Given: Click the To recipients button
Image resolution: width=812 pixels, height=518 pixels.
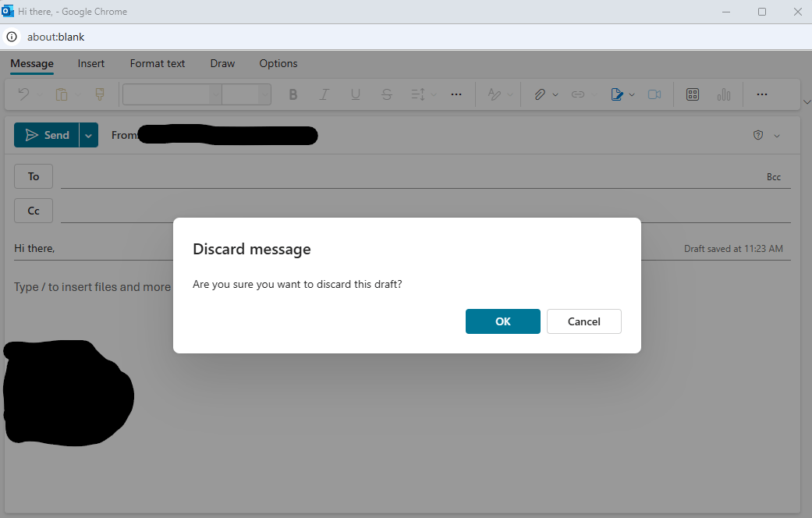Looking at the screenshot, I should click(x=34, y=176).
